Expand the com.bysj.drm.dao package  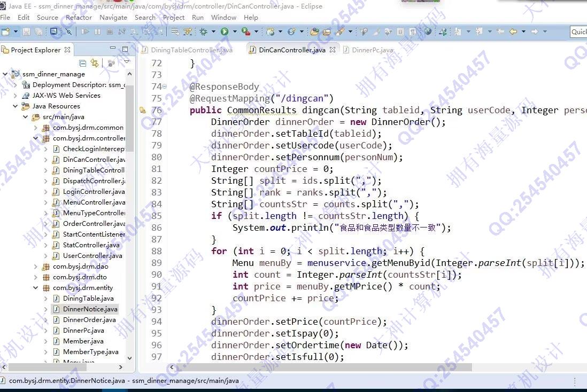pyautogui.click(x=36, y=266)
